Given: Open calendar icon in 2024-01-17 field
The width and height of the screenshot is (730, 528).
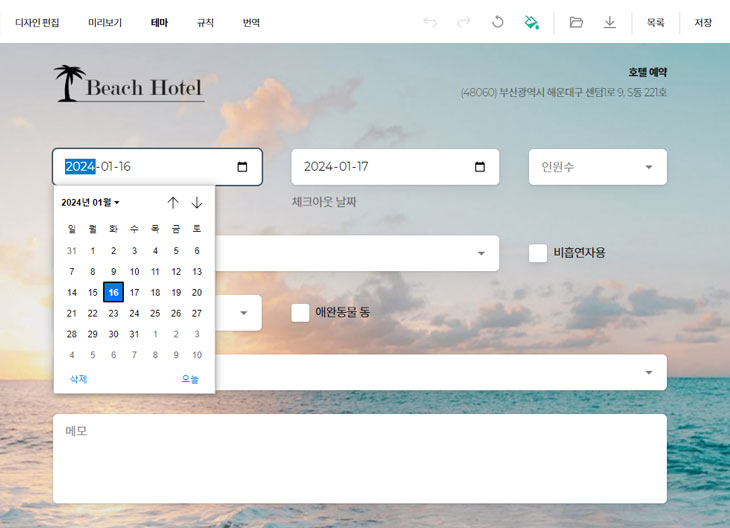Looking at the screenshot, I should 480,167.
